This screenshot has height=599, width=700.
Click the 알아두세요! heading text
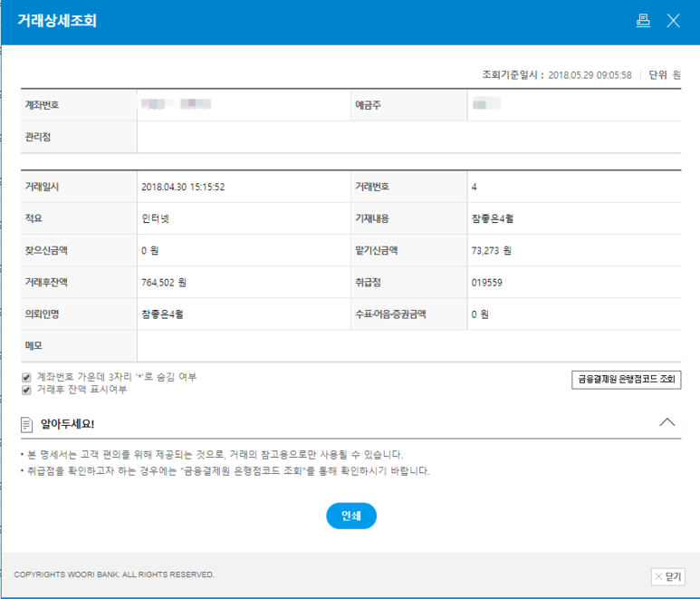pyautogui.click(x=68, y=424)
